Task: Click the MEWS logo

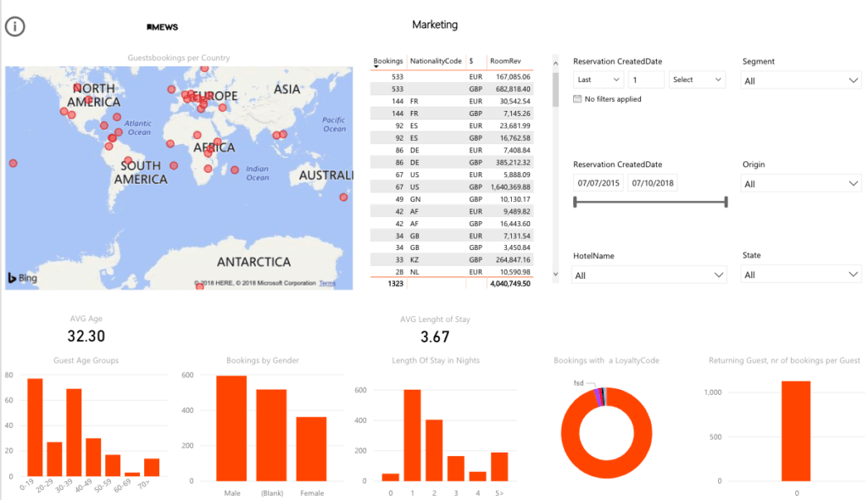Action: 162,27
